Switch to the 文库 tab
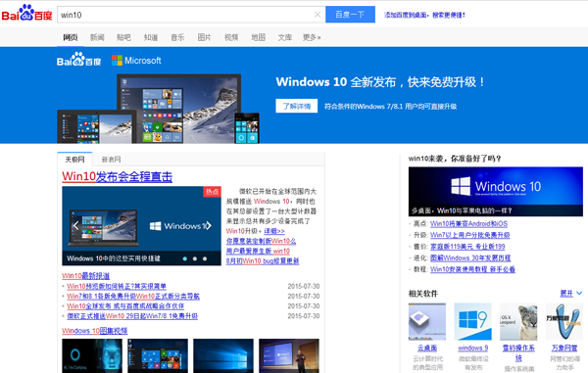This screenshot has height=373, width=588. click(x=285, y=37)
